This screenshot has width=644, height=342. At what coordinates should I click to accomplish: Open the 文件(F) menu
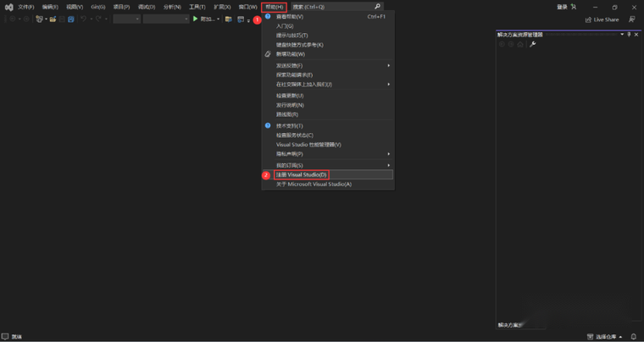pyautogui.click(x=26, y=7)
